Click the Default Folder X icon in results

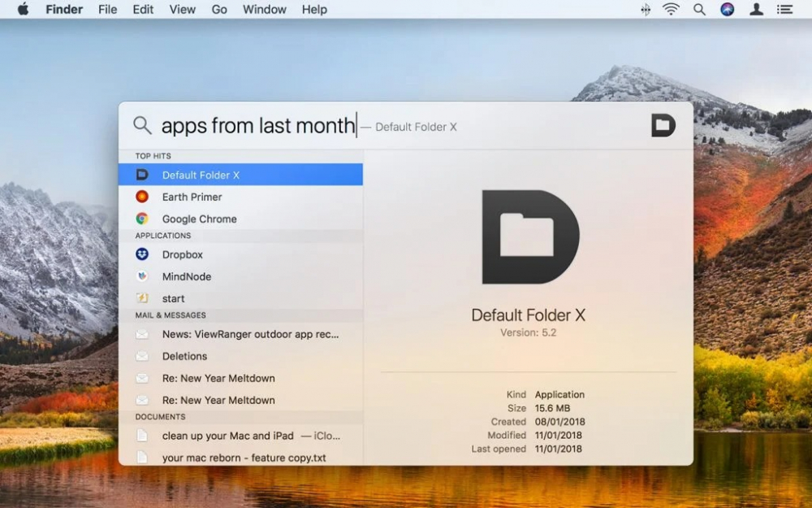click(142, 175)
